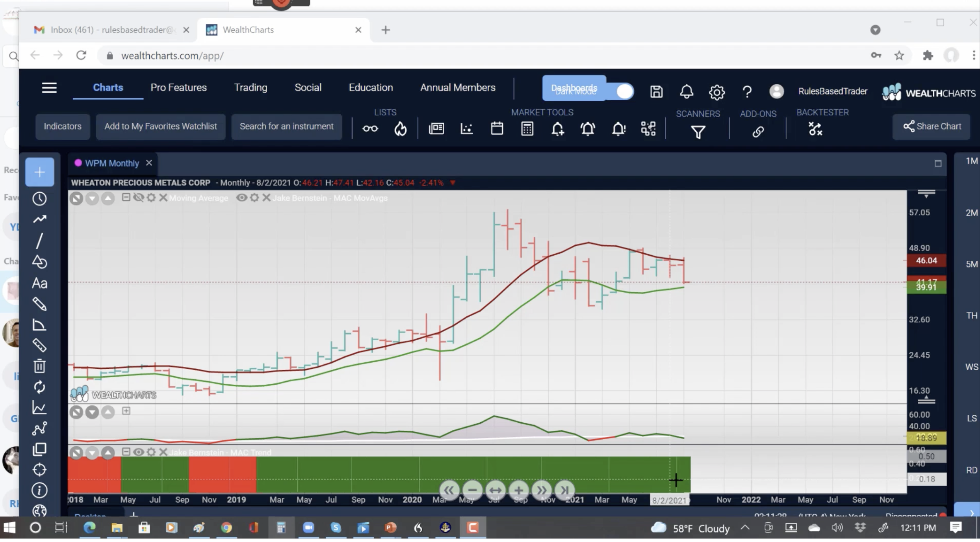
Task: Open the Charts menu tab
Action: 108,87
